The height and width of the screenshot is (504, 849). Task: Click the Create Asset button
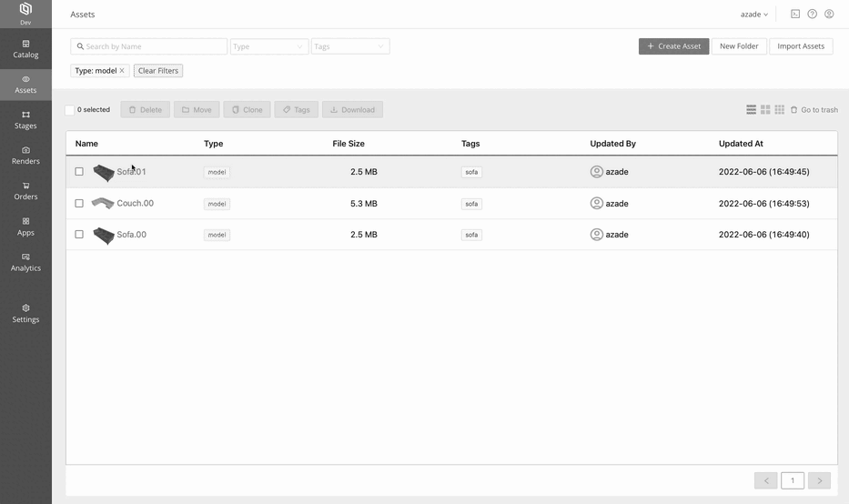tap(673, 46)
